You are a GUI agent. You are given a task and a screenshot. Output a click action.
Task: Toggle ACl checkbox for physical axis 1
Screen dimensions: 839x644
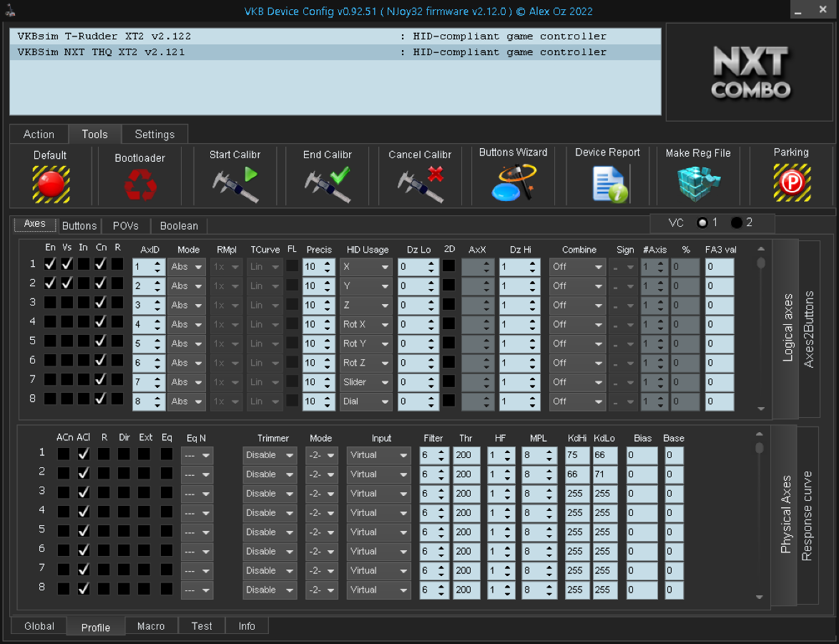tap(84, 454)
